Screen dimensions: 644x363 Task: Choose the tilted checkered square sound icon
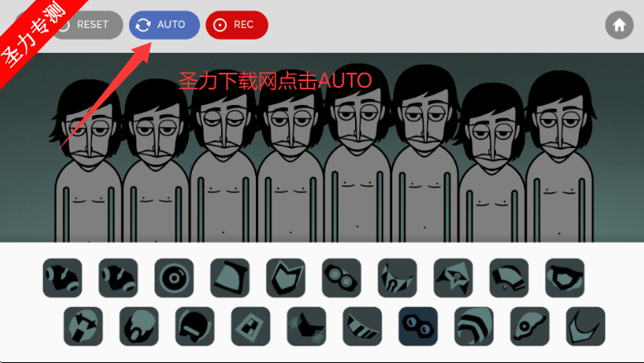click(x=251, y=326)
